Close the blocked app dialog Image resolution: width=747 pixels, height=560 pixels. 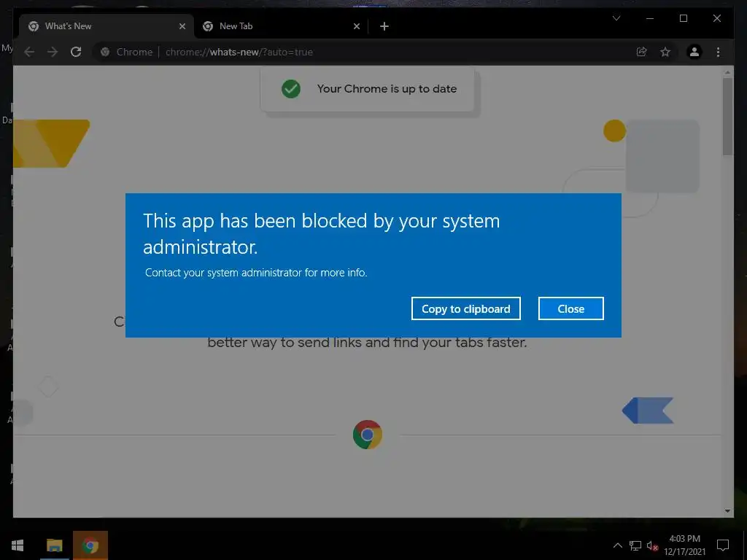click(x=570, y=308)
